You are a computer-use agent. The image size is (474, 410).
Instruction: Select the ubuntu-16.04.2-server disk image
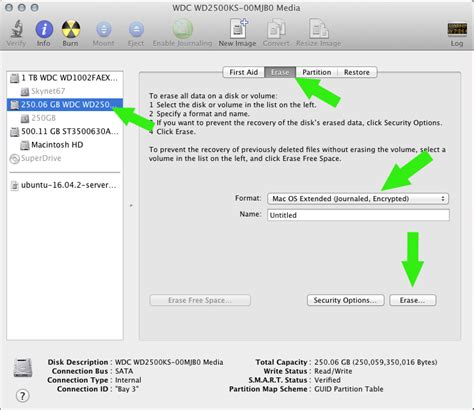click(65, 185)
